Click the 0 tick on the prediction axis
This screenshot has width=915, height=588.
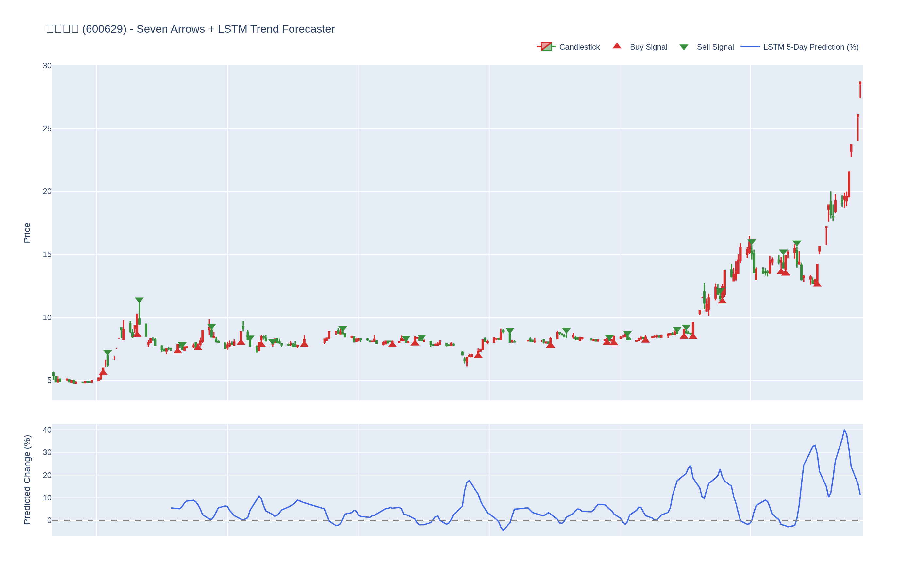click(49, 520)
